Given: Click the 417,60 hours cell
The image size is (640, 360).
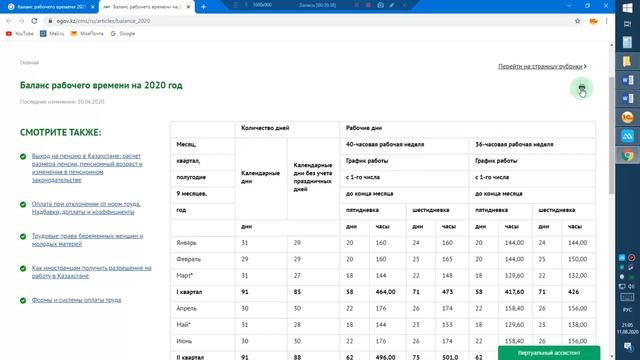Looking at the screenshot, I should 514,292.
